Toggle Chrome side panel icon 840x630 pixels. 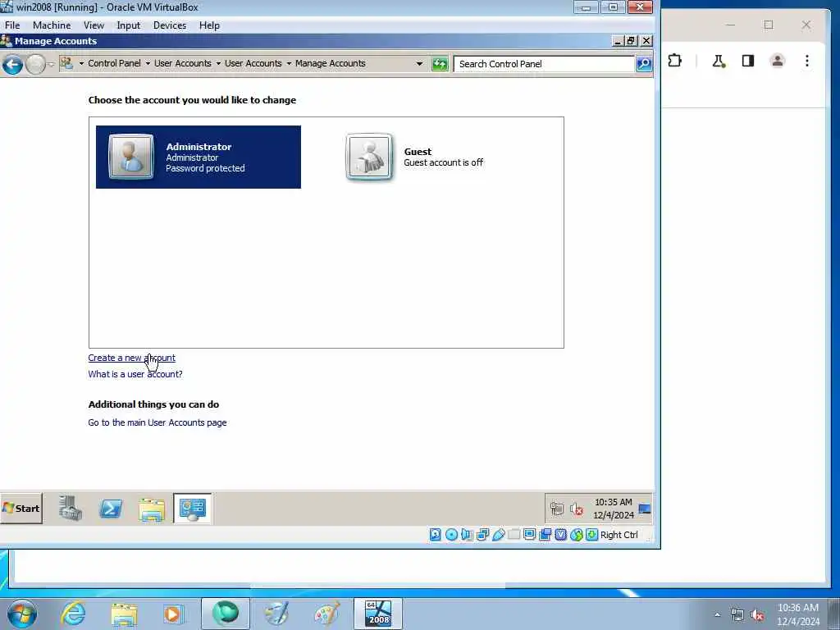click(748, 61)
